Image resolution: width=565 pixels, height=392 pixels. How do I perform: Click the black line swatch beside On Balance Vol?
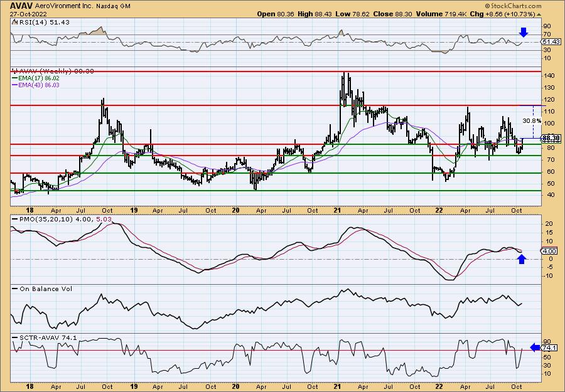14,289
